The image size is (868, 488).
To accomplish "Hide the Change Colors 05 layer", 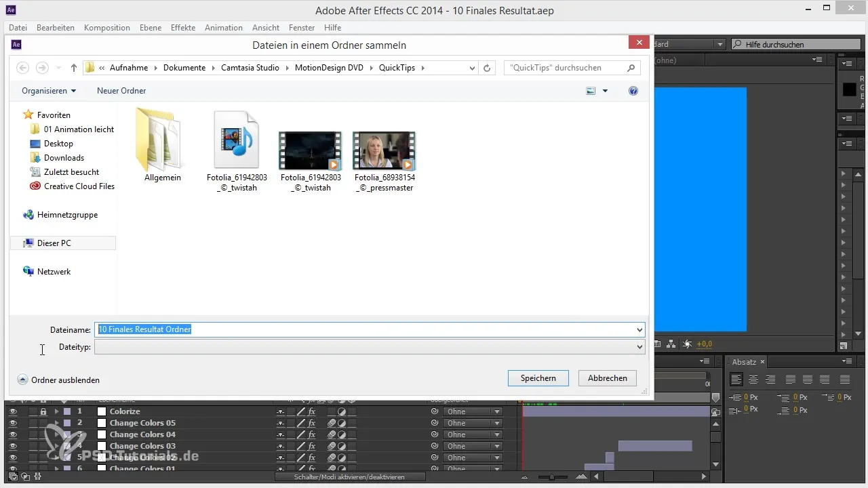I will tap(12, 423).
